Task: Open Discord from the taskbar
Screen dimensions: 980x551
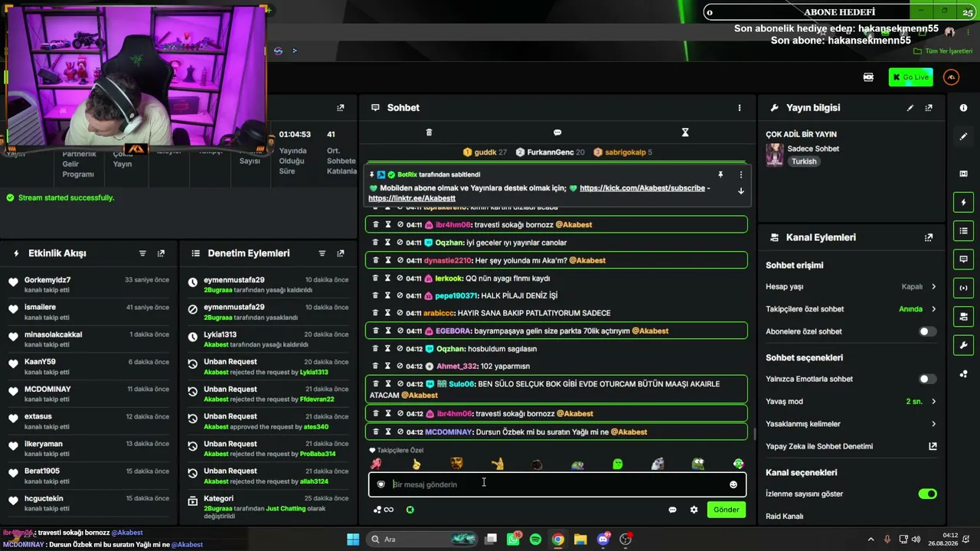Action: point(603,540)
